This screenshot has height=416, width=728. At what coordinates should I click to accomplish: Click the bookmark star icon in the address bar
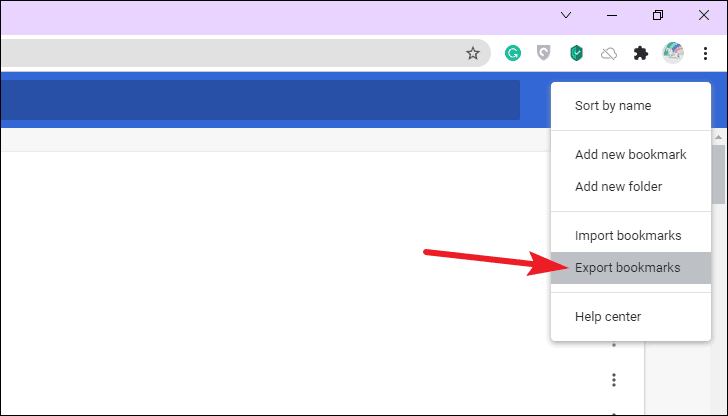(473, 53)
